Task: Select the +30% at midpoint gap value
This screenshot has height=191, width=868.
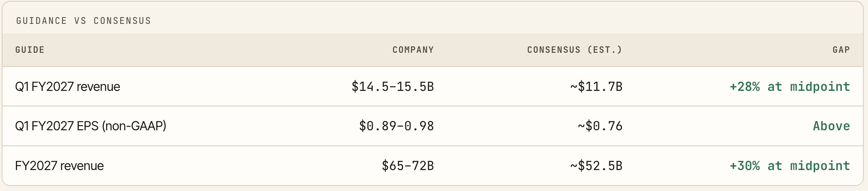Action: click(x=790, y=166)
